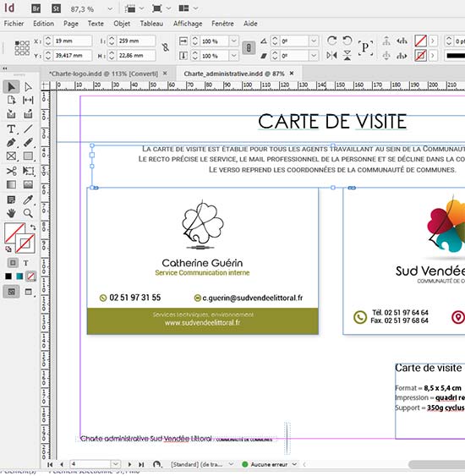The image size is (465, 476).
Task: Switch to Normal view mode
Action: [x=11, y=292]
